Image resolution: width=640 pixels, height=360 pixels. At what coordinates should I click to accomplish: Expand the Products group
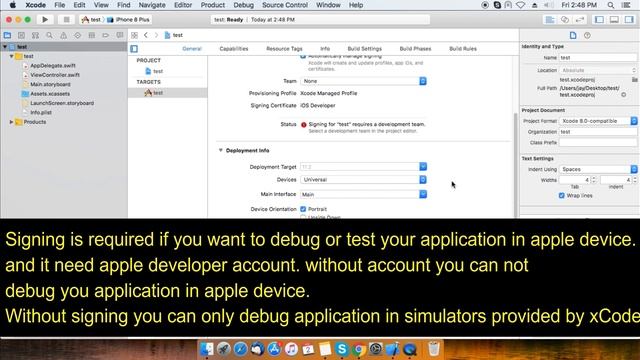point(11,122)
